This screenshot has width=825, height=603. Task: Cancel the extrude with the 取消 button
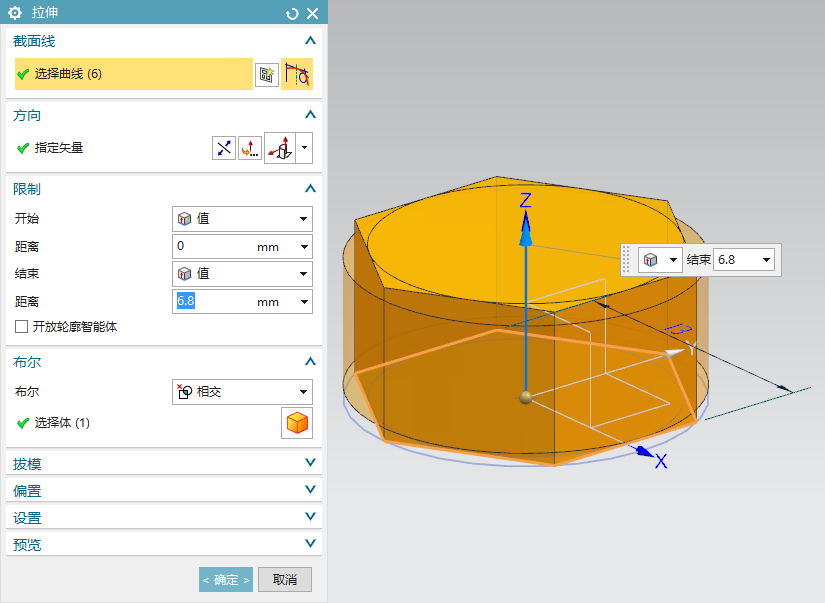285,579
